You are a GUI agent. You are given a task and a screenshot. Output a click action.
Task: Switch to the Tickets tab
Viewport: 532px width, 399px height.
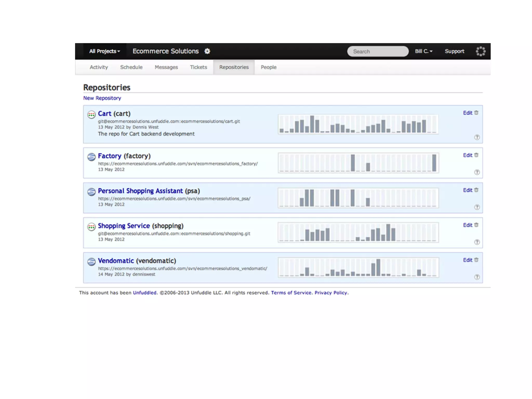pyautogui.click(x=198, y=67)
